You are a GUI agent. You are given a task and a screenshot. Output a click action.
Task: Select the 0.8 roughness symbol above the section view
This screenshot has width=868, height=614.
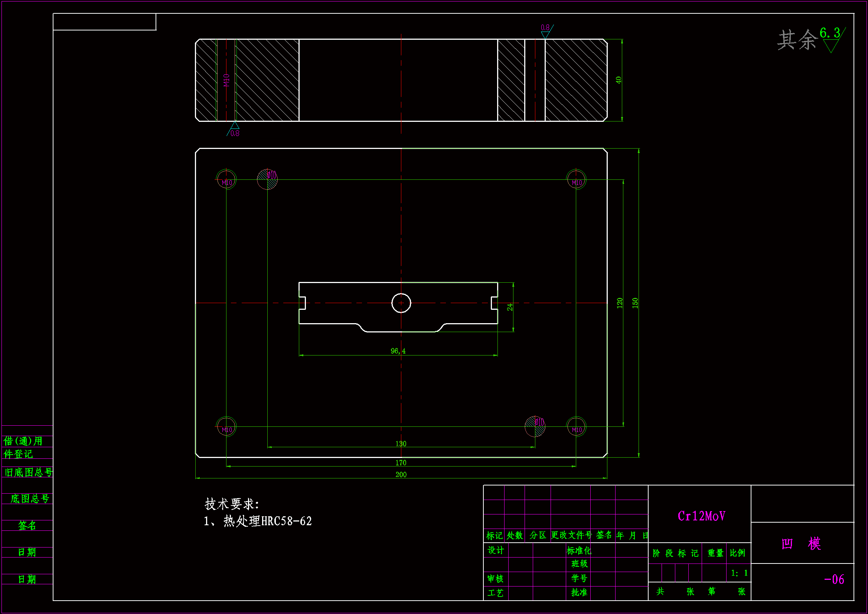pyautogui.click(x=545, y=31)
